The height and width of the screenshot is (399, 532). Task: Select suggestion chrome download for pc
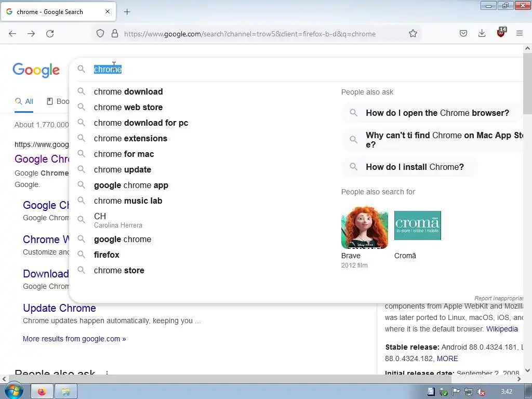click(x=141, y=123)
